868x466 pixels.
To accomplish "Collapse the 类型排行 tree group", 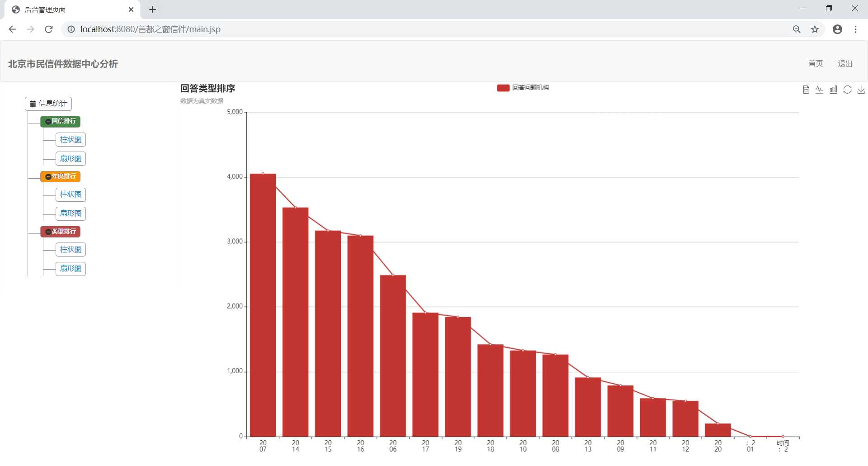I will [60, 232].
